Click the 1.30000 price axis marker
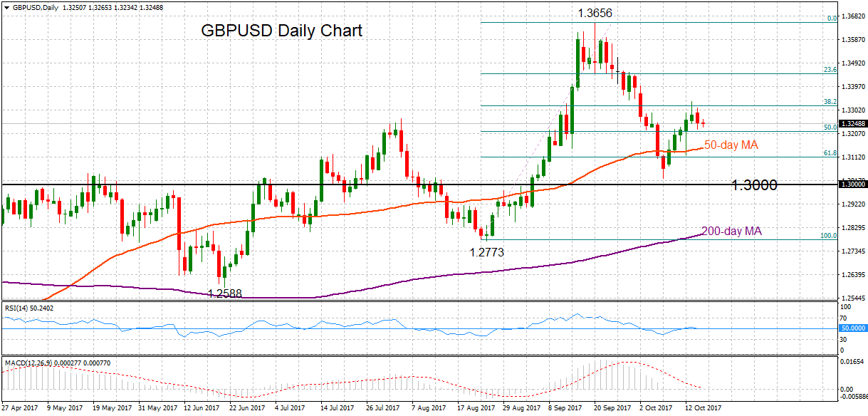The width and height of the screenshot is (868, 416). pyautogui.click(x=854, y=184)
